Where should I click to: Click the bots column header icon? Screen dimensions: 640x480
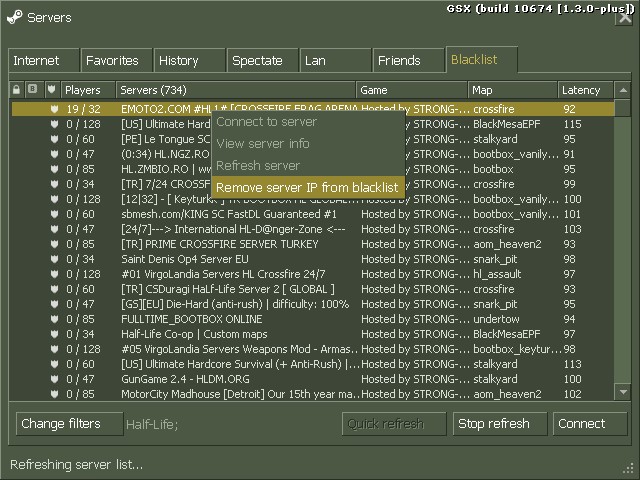click(33, 89)
